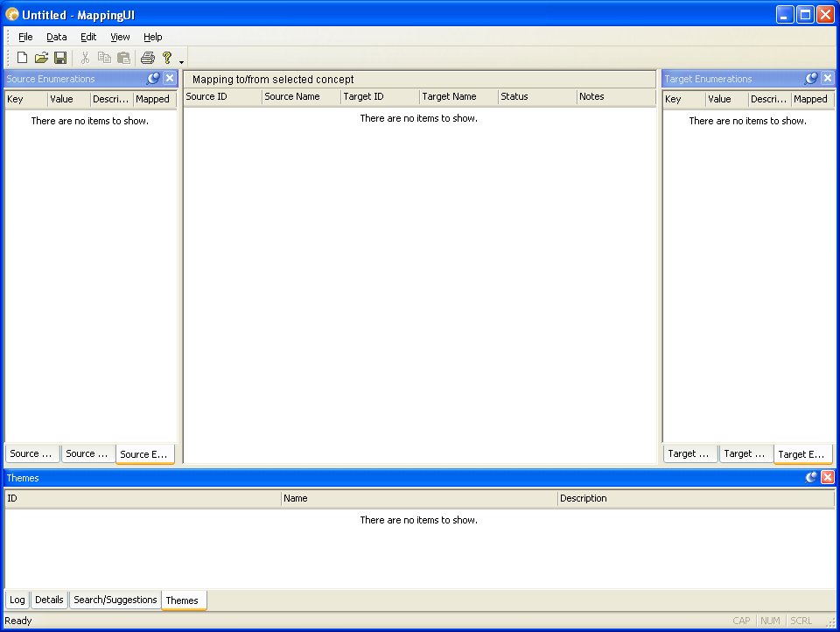Image resolution: width=840 pixels, height=632 pixels.
Task: Click Mapped column in Source Enumerations
Action: [155, 99]
